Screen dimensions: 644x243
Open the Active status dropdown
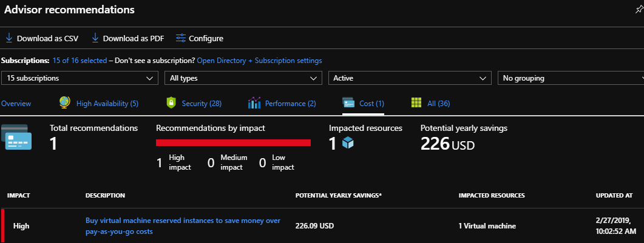click(x=410, y=78)
